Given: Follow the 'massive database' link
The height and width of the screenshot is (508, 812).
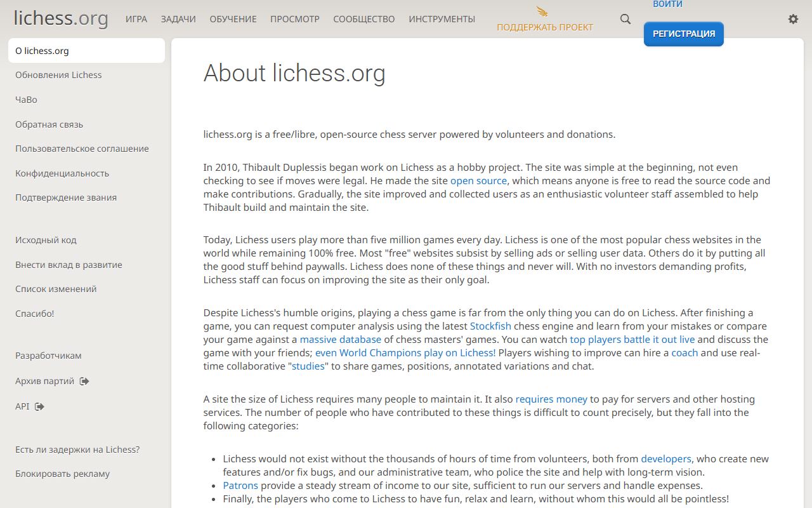Looking at the screenshot, I should [341, 339].
